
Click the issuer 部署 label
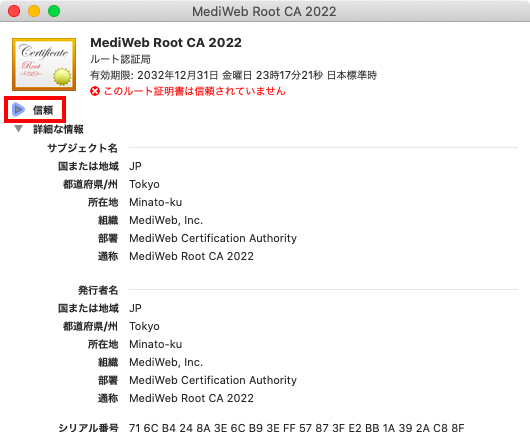pyautogui.click(x=108, y=380)
